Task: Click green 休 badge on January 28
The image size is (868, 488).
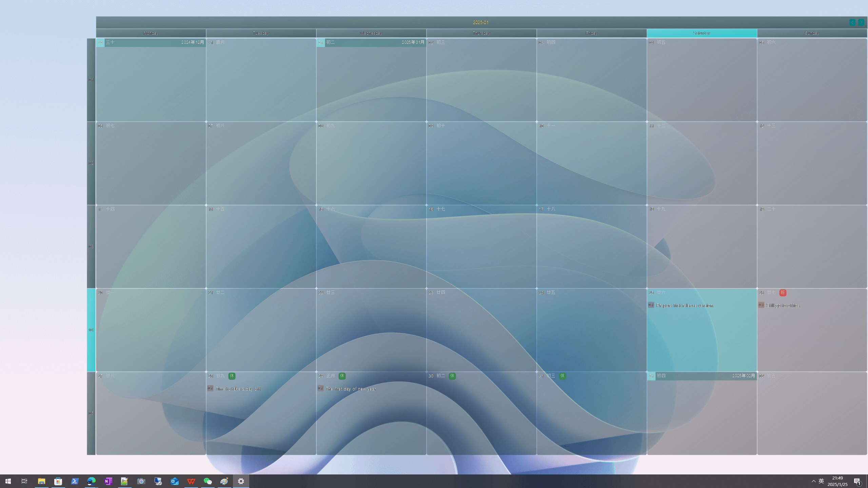Action: pos(232,376)
